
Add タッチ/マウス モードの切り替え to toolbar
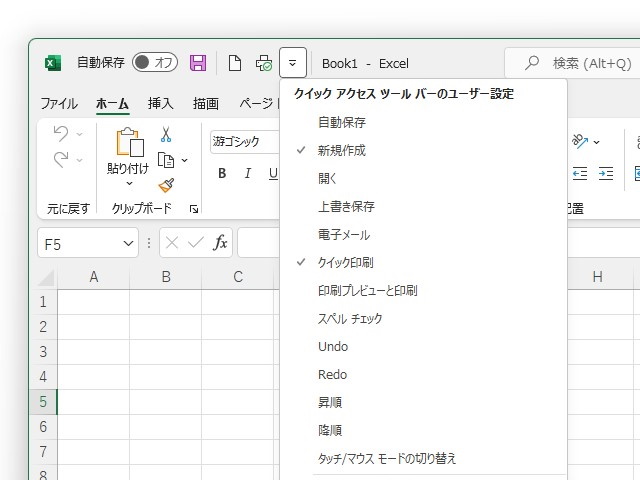[x=424, y=458]
